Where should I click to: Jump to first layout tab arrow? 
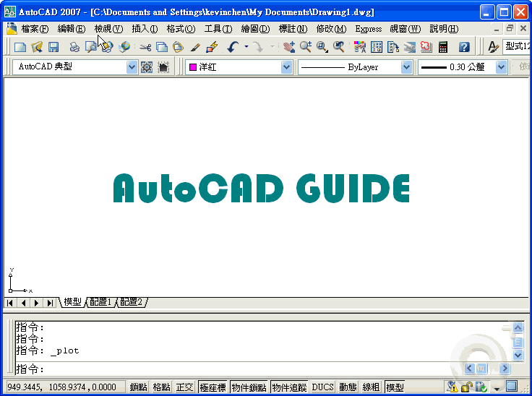[10, 303]
